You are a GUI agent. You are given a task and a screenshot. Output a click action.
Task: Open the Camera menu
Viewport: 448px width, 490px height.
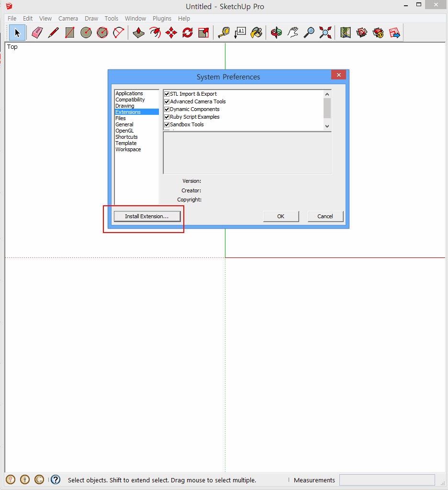pyautogui.click(x=68, y=19)
